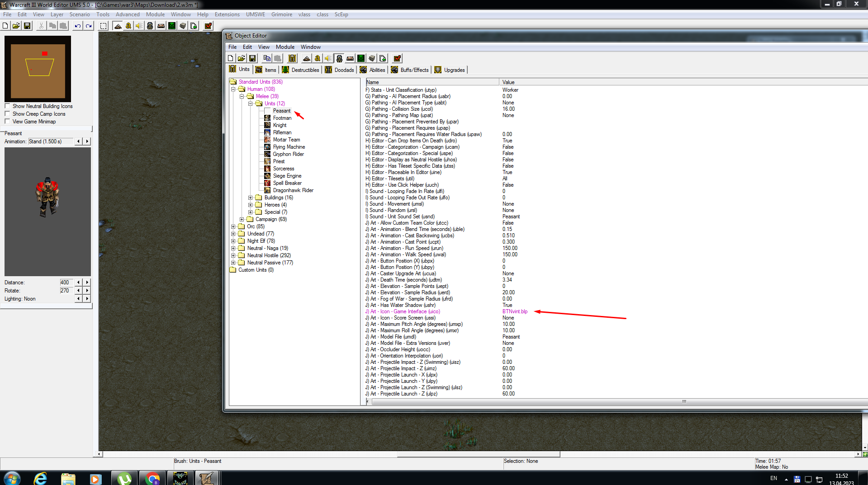The height and width of the screenshot is (485, 868).
Task: Activate the selection brush in World Editor toolbar
Action: click(x=104, y=26)
